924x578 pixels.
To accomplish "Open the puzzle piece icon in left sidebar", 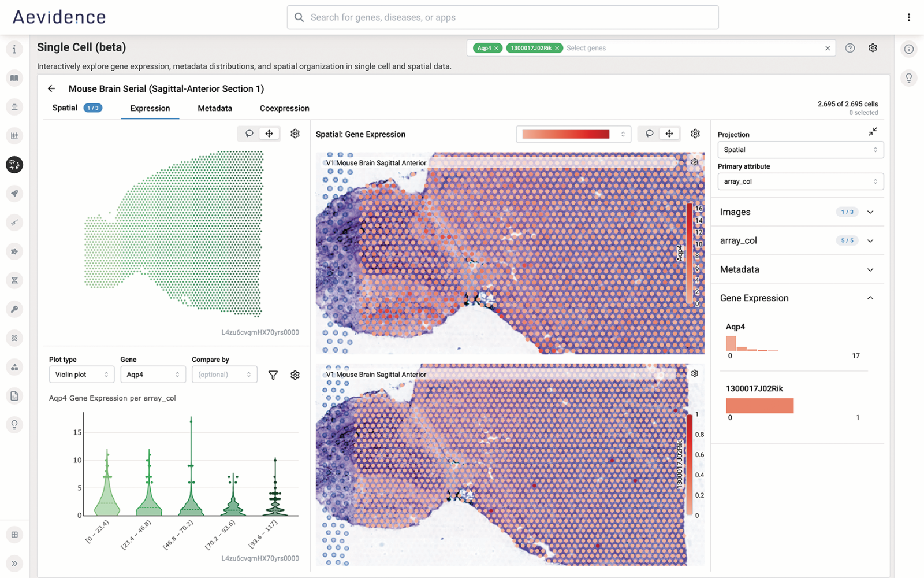I will click(x=14, y=251).
